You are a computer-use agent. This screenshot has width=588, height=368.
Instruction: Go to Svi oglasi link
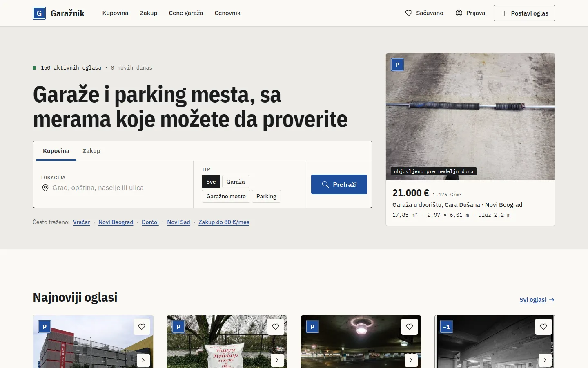pos(537,300)
